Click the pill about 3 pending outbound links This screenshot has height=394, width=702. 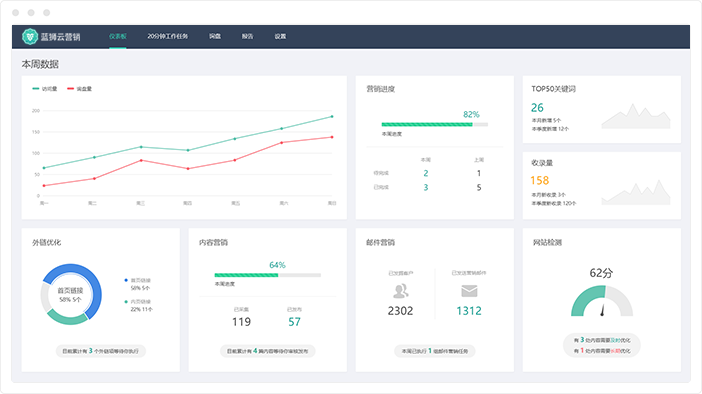click(x=101, y=351)
